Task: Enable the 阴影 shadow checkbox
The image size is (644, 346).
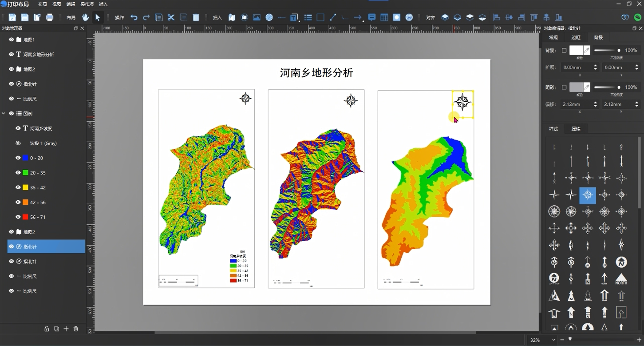Action: point(564,87)
